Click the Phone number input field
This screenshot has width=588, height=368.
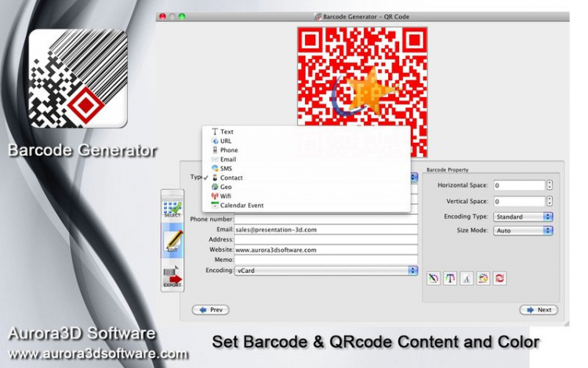[x=326, y=219]
